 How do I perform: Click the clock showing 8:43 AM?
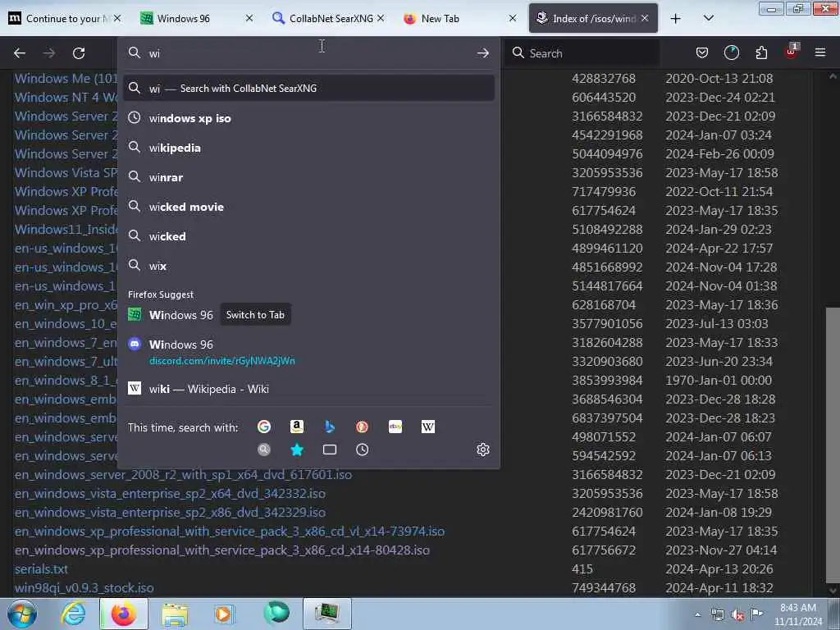(x=797, y=614)
